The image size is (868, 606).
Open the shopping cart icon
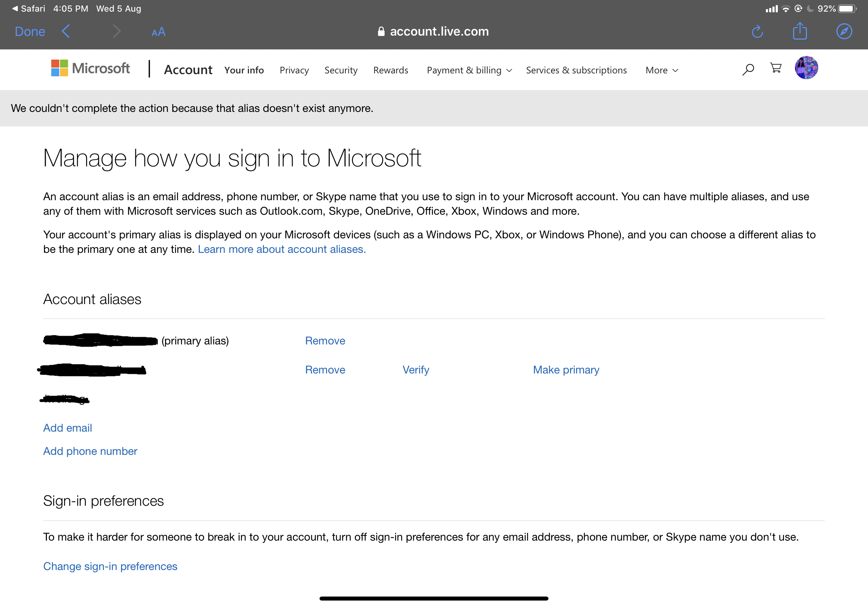[776, 68]
